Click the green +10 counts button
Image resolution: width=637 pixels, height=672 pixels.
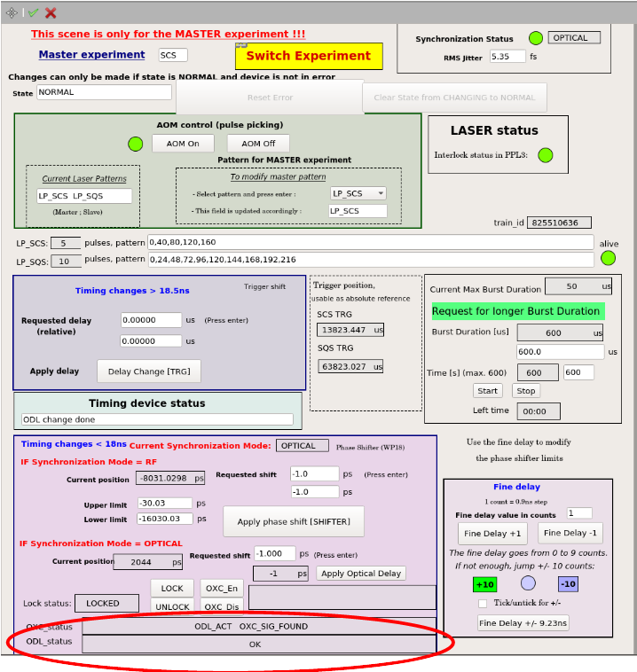coord(484,584)
